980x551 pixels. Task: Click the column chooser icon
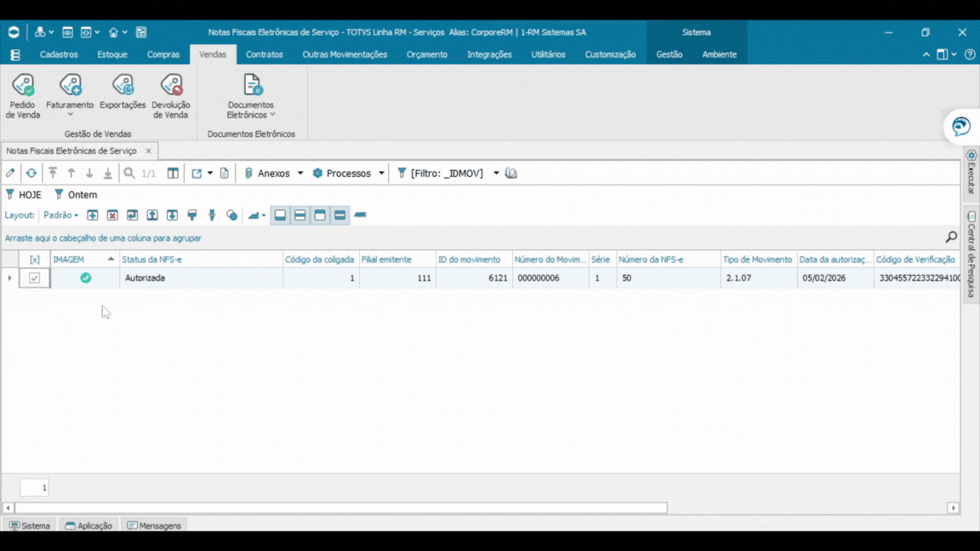tap(174, 173)
